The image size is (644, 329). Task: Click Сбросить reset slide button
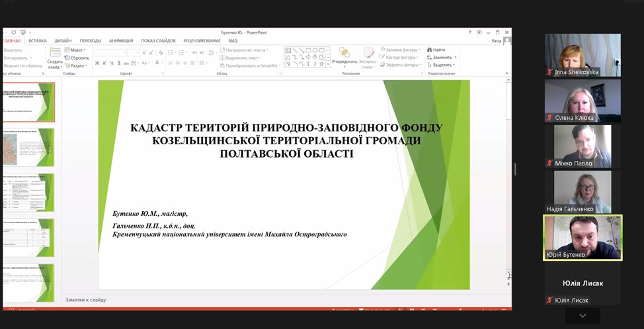[77, 58]
